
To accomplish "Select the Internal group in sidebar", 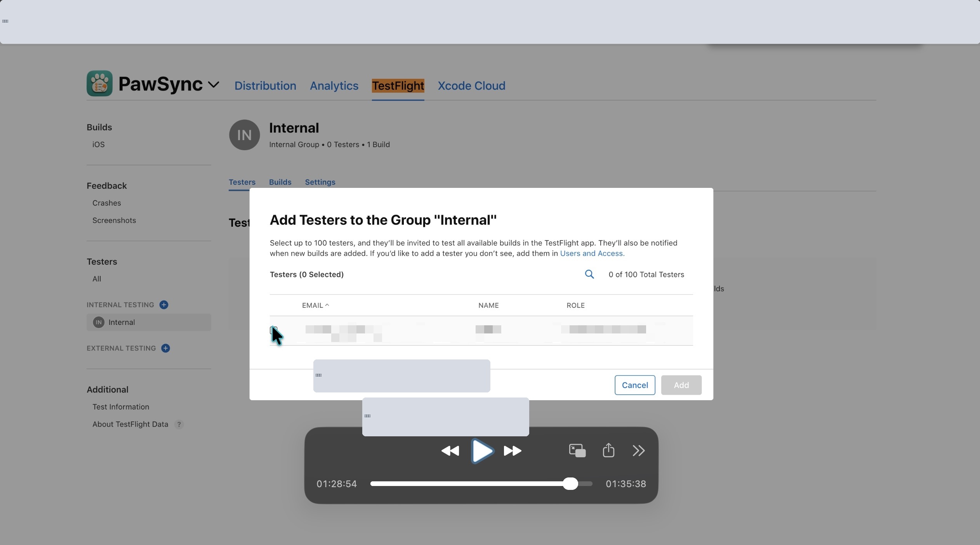I will click(x=149, y=322).
